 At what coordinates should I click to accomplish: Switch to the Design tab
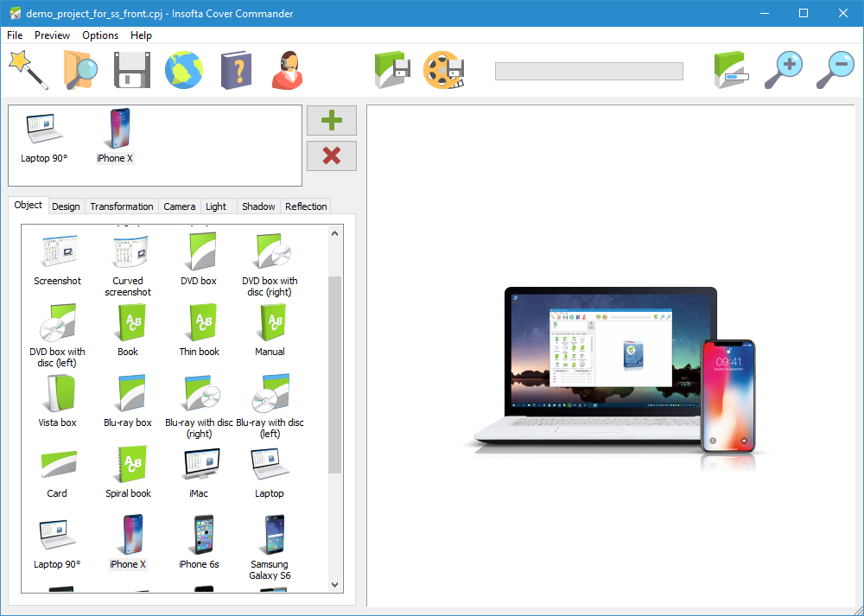(67, 206)
